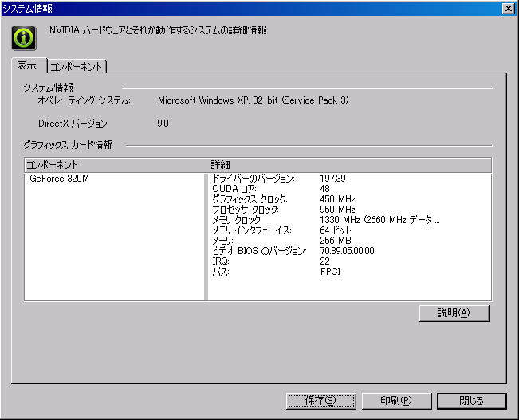Click the システム情報 title bar
This screenshot has width=519, height=420.
pos(239,8)
